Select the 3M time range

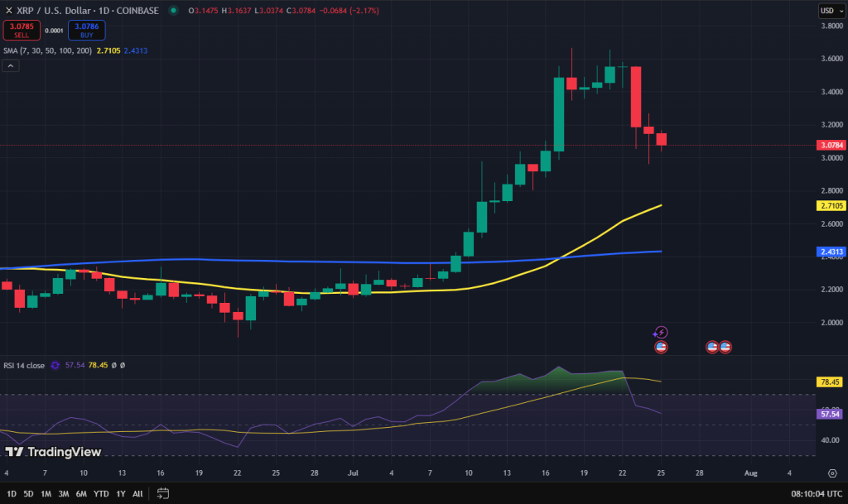[63, 494]
